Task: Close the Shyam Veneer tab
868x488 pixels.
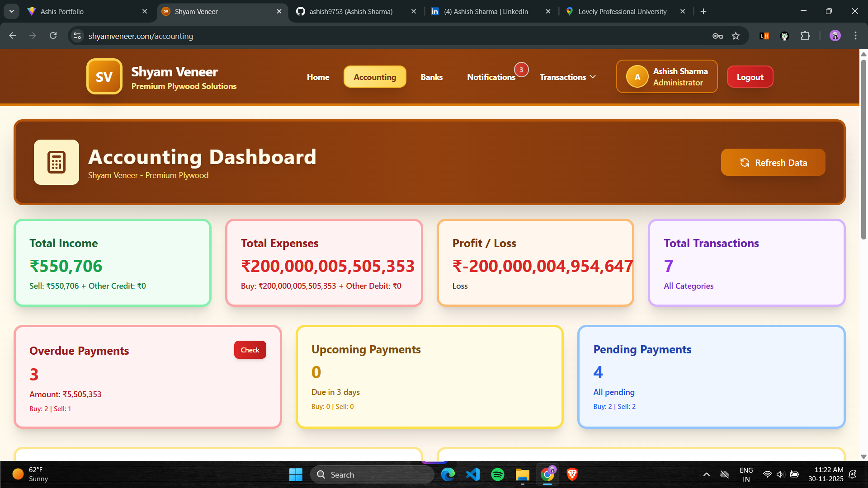Action: pyautogui.click(x=279, y=11)
